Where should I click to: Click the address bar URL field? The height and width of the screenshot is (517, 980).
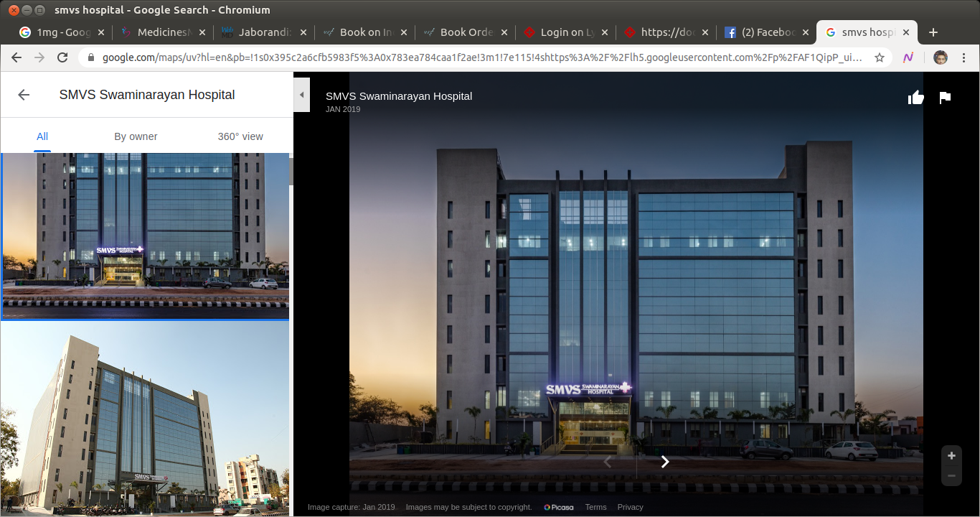pyautogui.click(x=481, y=57)
